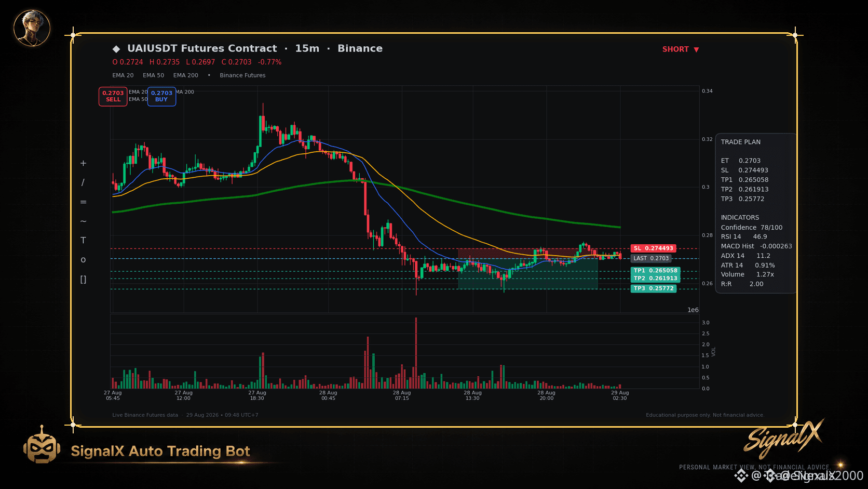The width and height of the screenshot is (868, 489).
Task: Click the SignalX script signature logo
Action: (783, 439)
